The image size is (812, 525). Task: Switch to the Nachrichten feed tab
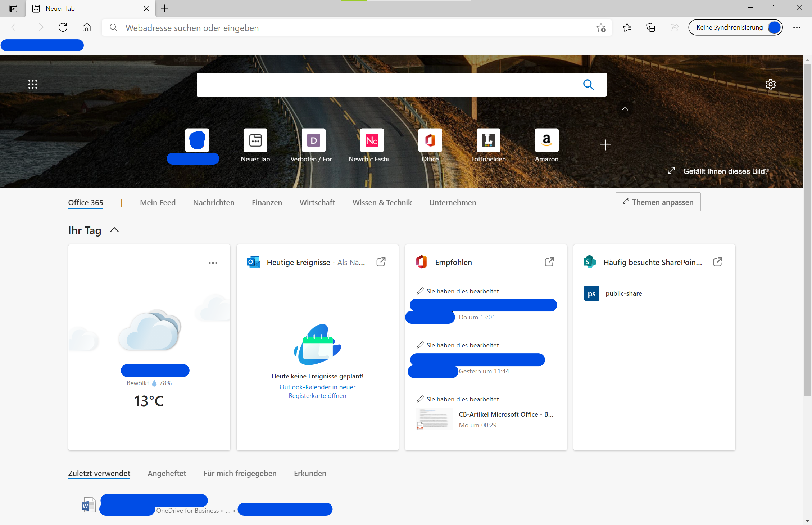[x=214, y=203]
